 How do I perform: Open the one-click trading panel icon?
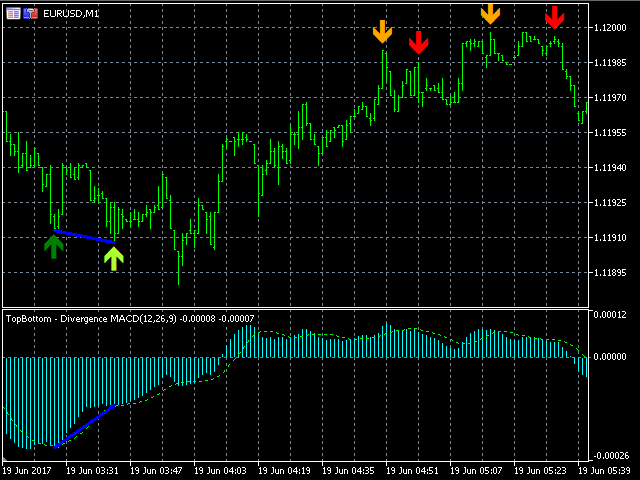point(32,13)
